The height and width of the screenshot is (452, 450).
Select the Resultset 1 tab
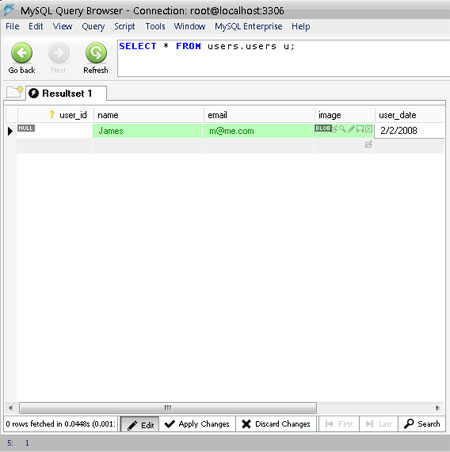(x=66, y=93)
